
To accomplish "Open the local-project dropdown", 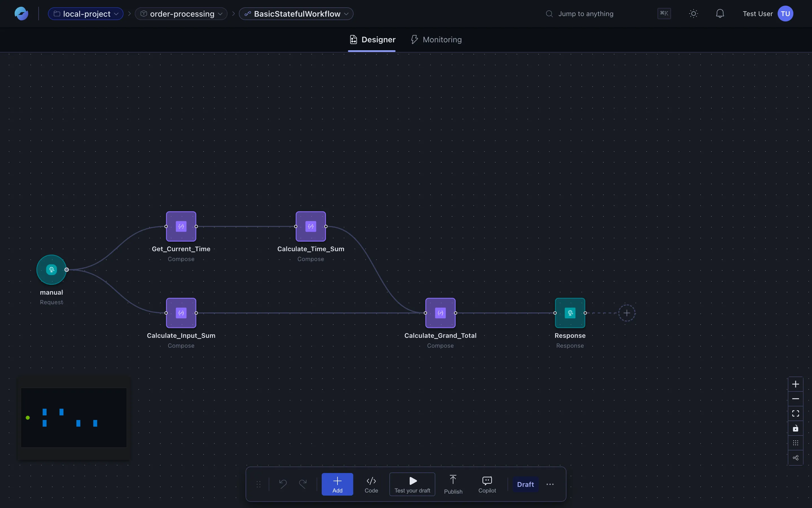I will point(85,14).
